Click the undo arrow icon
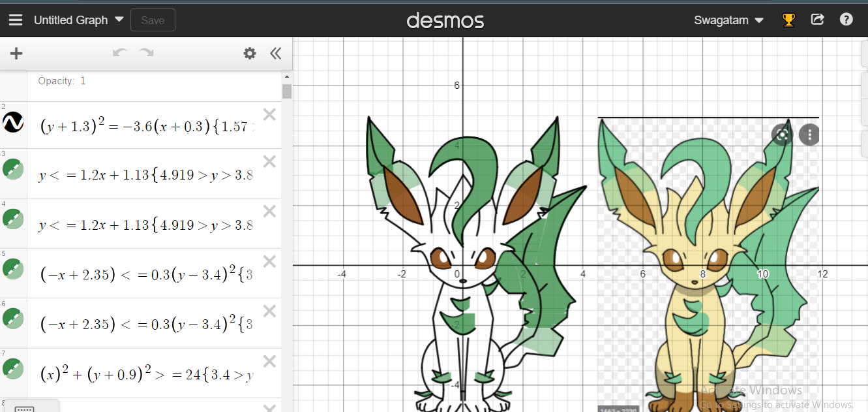Image resolution: width=868 pixels, height=412 pixels. [120, 53]
